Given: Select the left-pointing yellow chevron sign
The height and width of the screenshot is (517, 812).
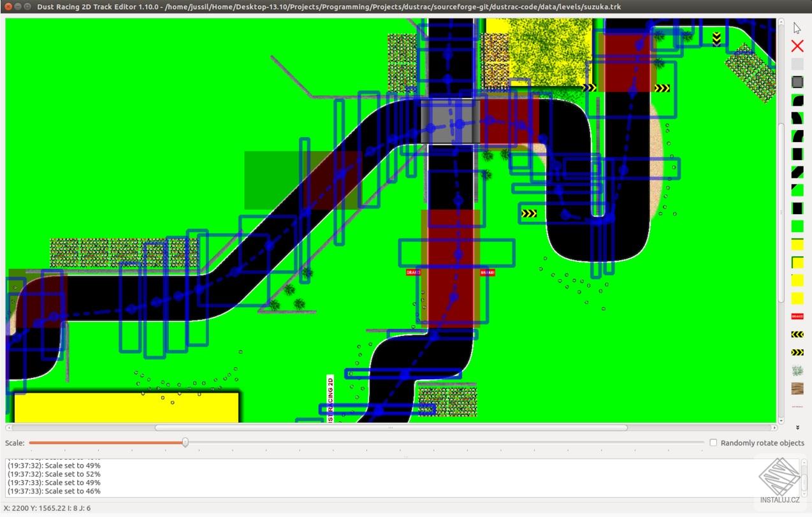Looking at the screenshot, I should point(797,334).
